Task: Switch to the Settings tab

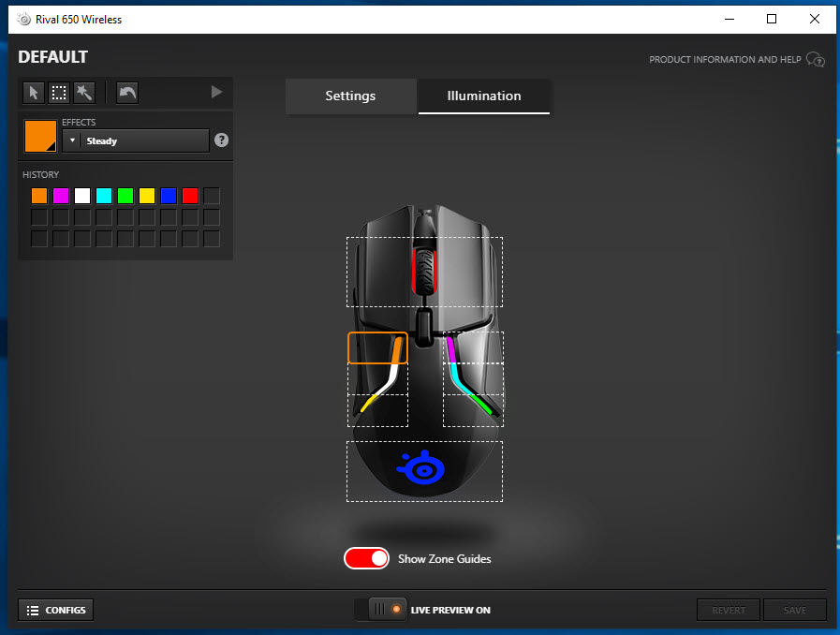Action: pyautogui.click(x=351, y=96)
